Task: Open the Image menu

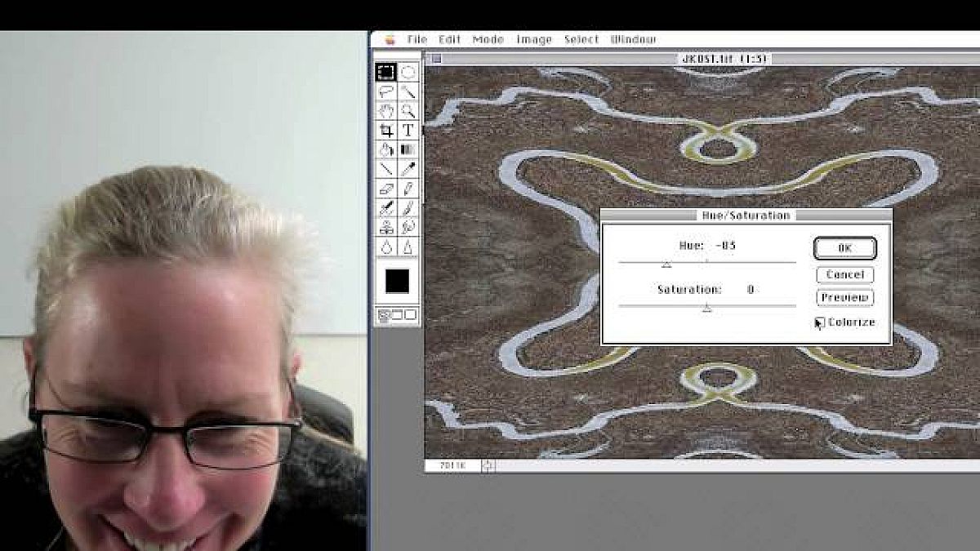Action: click(533, 39)
